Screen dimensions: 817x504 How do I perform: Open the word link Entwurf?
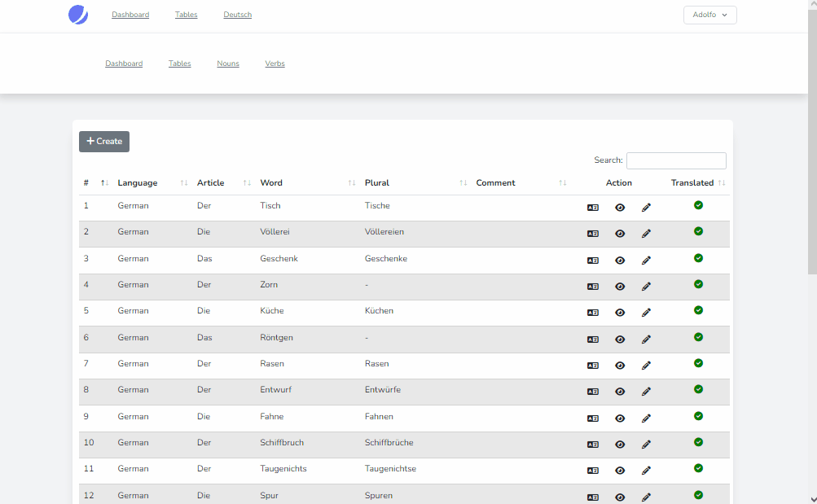point(278,389)
